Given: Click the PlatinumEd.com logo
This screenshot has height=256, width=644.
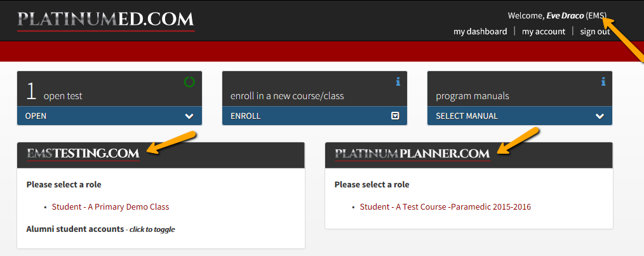Looking at the screenshot, I should (106, 20).
